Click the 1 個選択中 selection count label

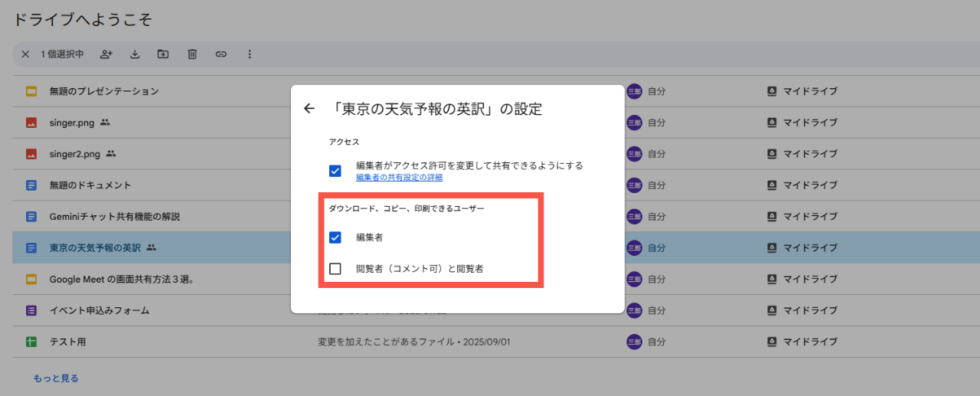63,54
